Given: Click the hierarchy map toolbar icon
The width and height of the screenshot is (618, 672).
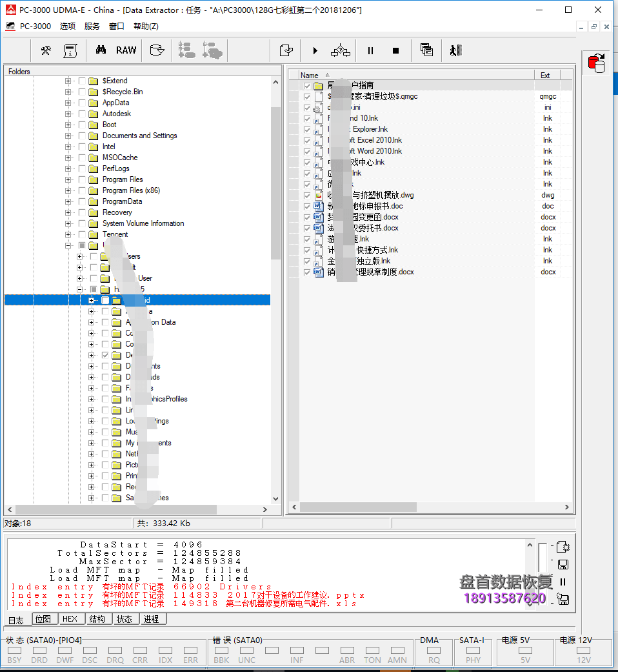Looking at the screenshot, I should [341, 50].
